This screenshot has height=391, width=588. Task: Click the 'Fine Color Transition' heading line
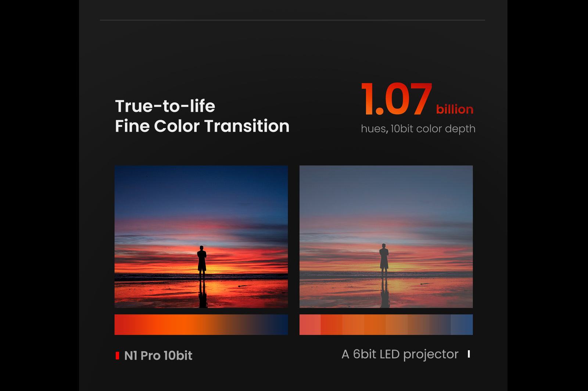coord(202,126)
